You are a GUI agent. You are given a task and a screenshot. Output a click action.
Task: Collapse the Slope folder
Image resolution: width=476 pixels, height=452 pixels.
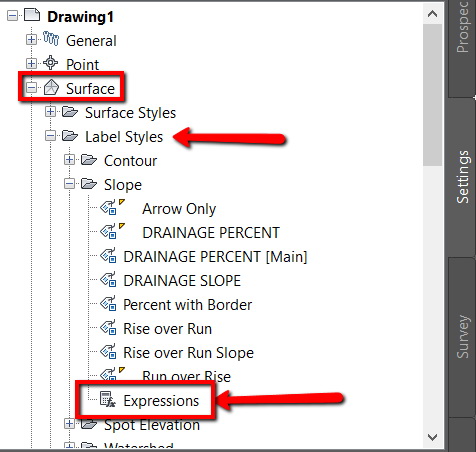[x=69, y=184]
